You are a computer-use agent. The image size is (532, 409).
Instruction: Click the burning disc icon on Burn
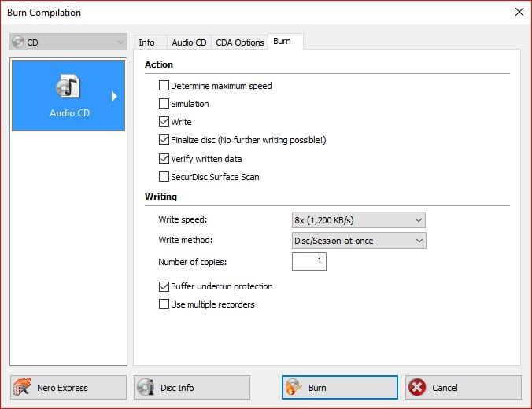(294, 388)
